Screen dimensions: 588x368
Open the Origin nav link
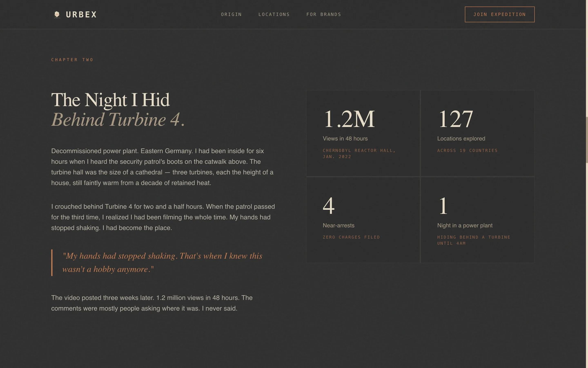click(231, 14)
